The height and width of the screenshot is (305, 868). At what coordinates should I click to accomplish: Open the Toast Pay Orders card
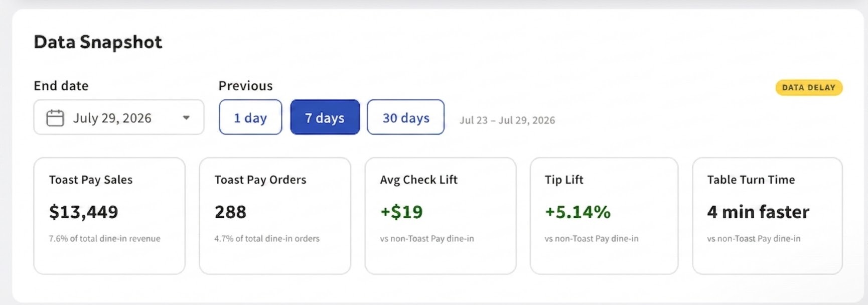click(x=275, y=216)
